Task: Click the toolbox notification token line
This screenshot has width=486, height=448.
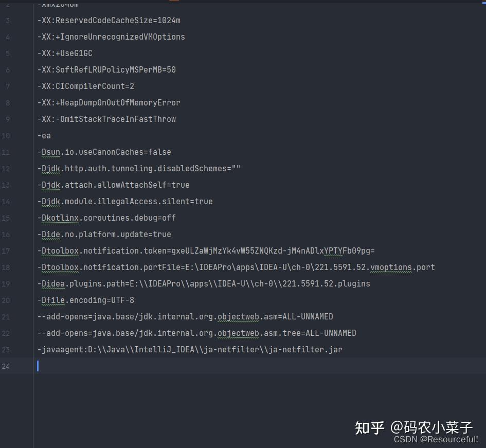Action: point(206,251)
